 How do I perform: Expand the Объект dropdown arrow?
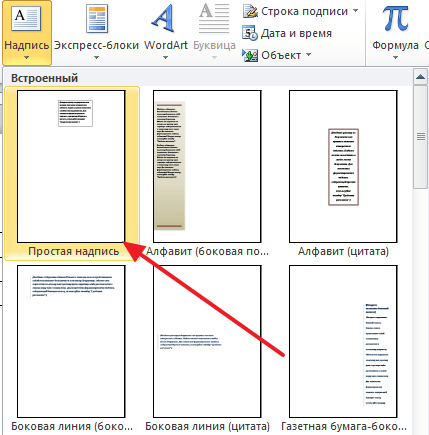tap(308, 54)
